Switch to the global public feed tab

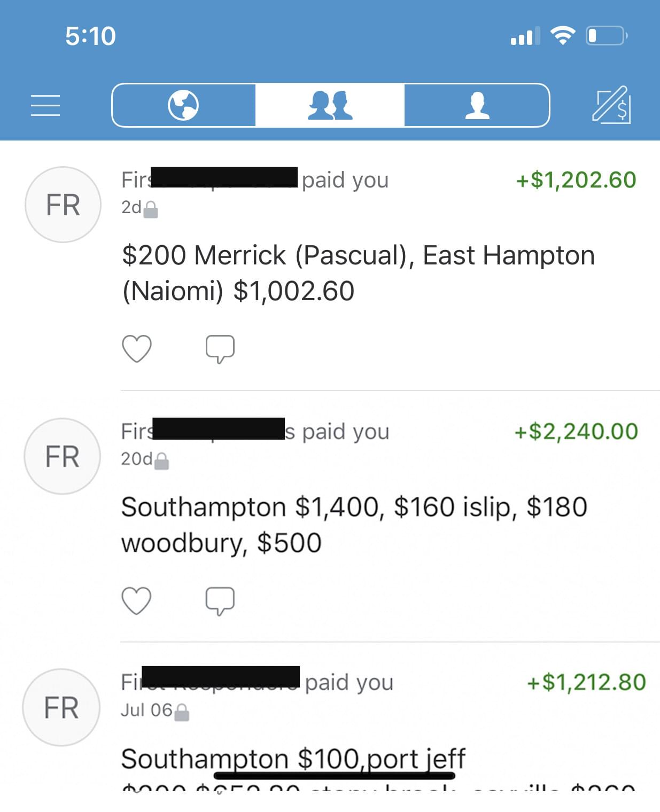(x=183, y=105)
